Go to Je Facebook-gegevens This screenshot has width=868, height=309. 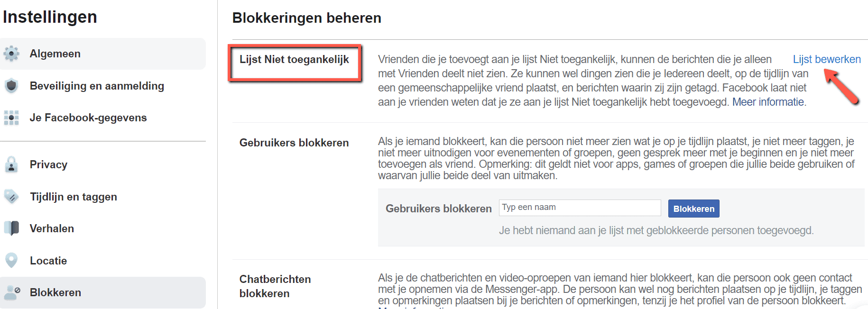click(x=103, y=118)
